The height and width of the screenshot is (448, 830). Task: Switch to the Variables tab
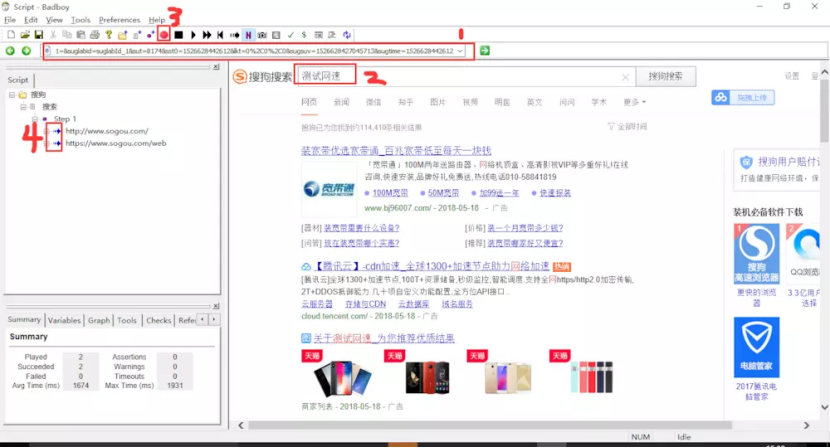pos(64,320)
